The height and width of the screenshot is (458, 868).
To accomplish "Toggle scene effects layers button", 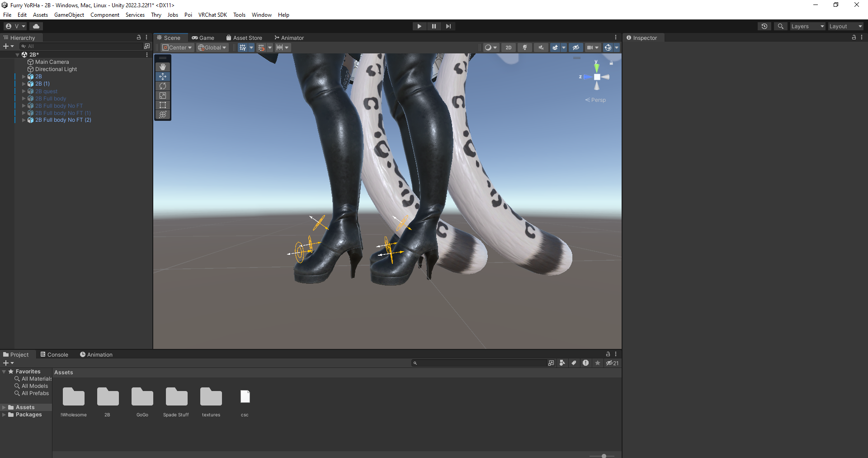I will (x=555, y=48).
